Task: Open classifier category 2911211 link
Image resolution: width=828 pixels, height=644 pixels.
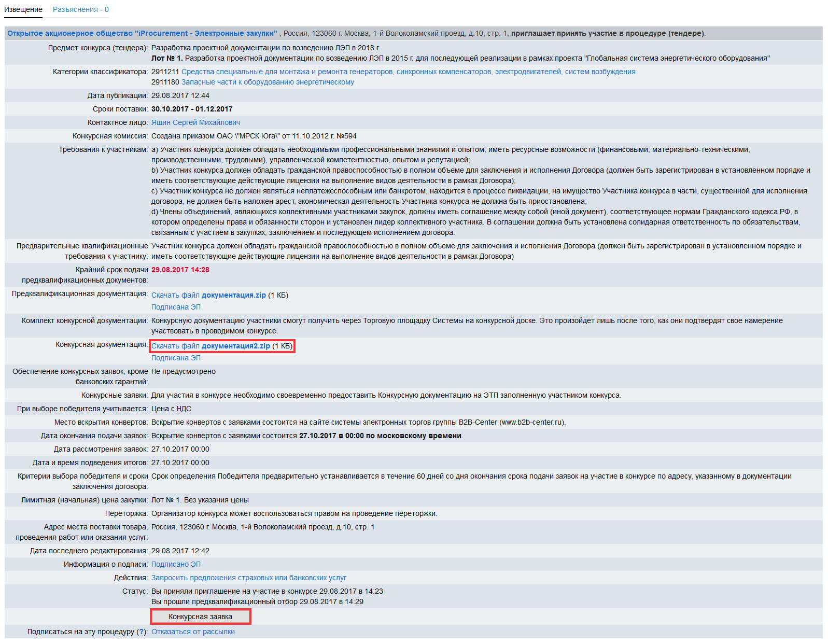Action: (x=408, y=72)
